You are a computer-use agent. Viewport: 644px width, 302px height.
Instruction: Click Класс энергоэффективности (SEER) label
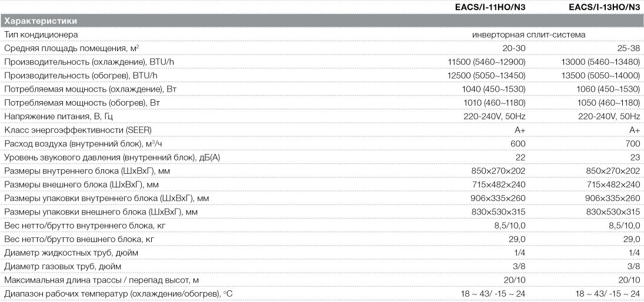(x=78, y=130)
